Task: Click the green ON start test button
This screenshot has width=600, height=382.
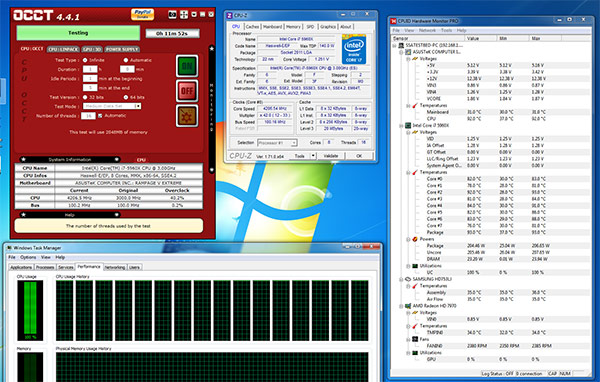Action: tap(187, 66)
